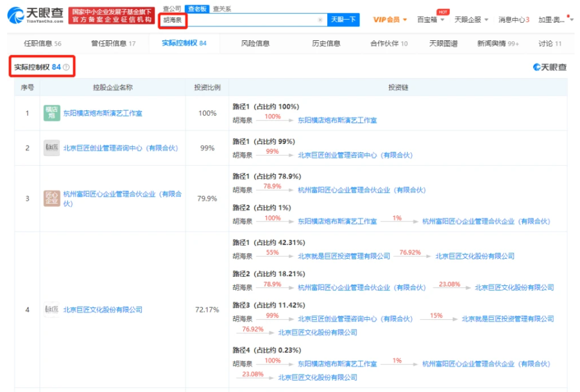This screenshot has width=580, height=392.
Task: Focus the search field containing 胡海泉
Action: tap(243, 20)
